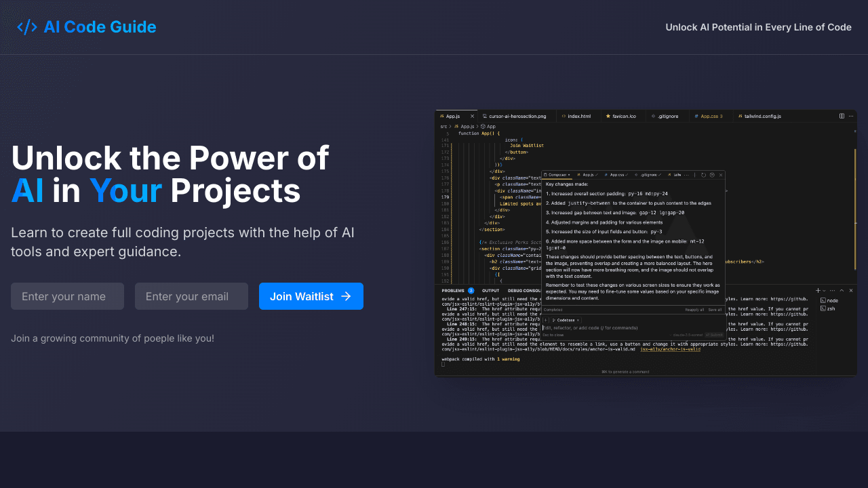Remove the Codebase context chip
Image resolution: width=868 pixels, height=488 pixels.
[x=578, y=320]
